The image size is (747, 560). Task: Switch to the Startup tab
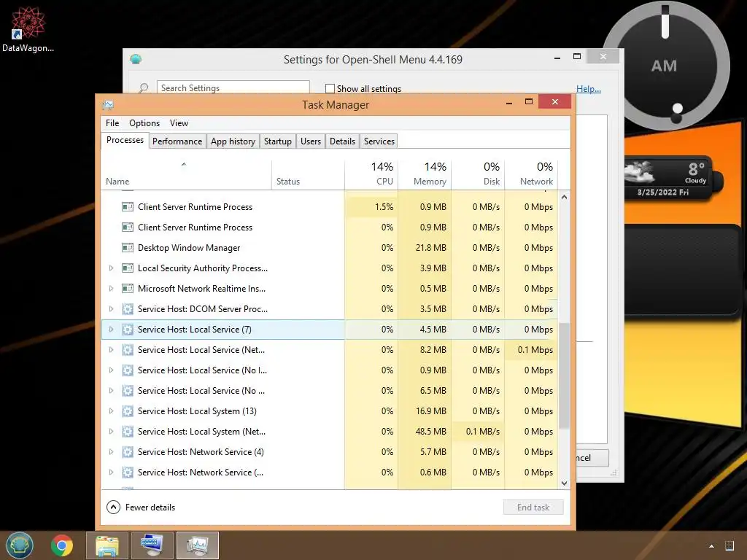(x=278, y=141)
